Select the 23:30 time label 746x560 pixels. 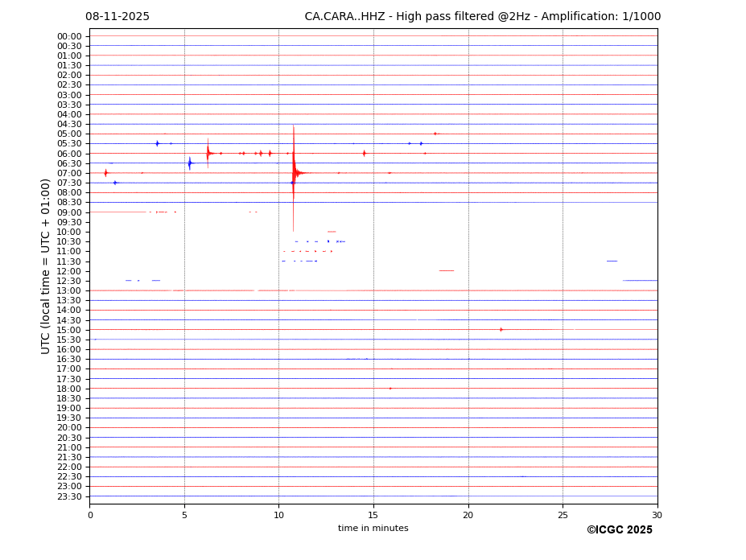69,496
